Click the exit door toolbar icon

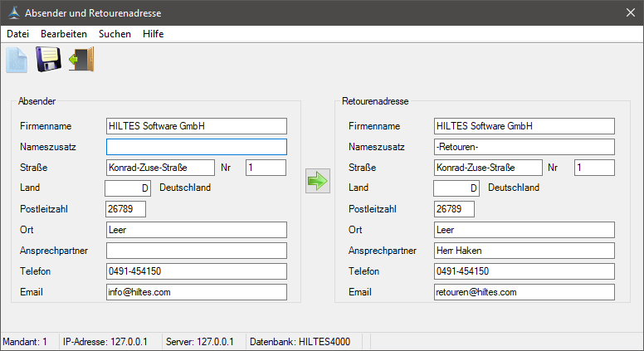(x=81, y=61)
